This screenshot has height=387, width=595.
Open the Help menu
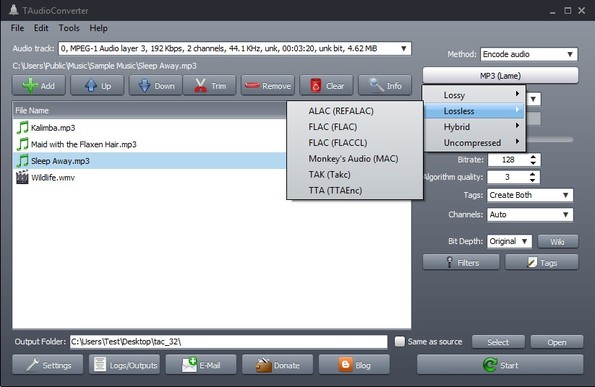(x=98, y=28)
